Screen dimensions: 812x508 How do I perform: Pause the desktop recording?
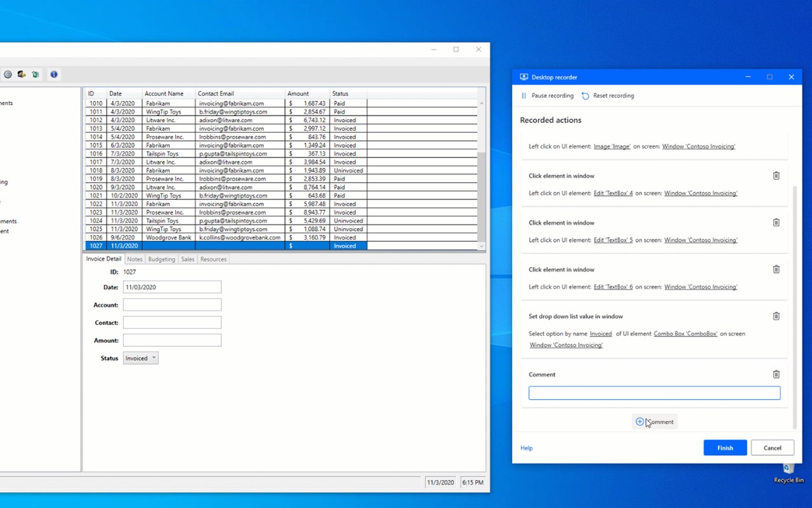coord(547,96)
